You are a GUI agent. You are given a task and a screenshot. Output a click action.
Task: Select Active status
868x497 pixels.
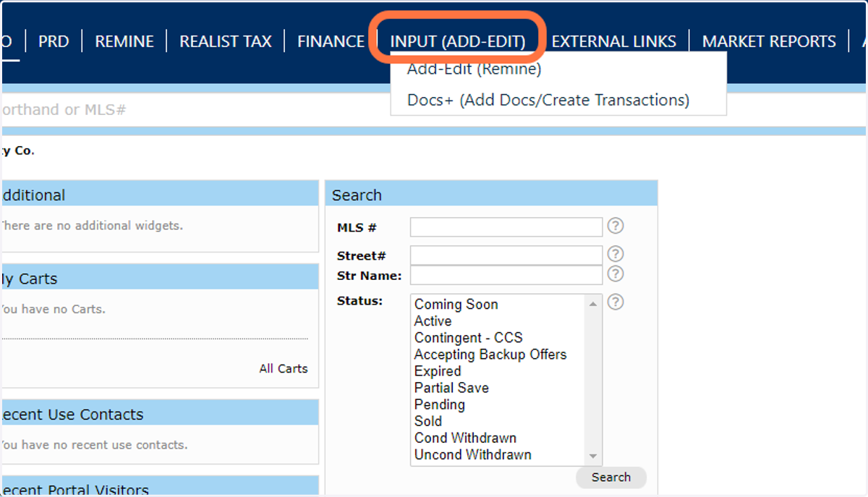point(433,321)
